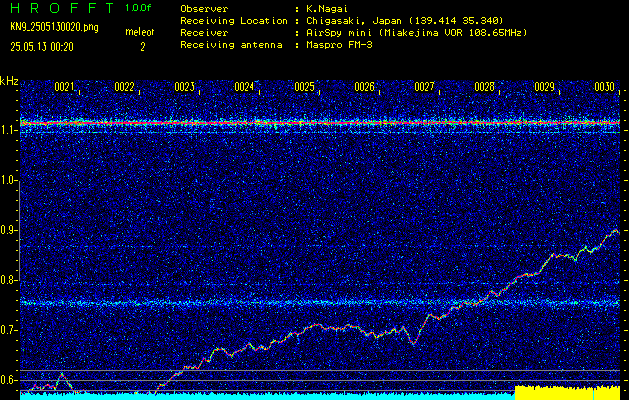Click the 0.8 frequency axis label
Viewport: 629px width, 400px height.
coord(8,280)
